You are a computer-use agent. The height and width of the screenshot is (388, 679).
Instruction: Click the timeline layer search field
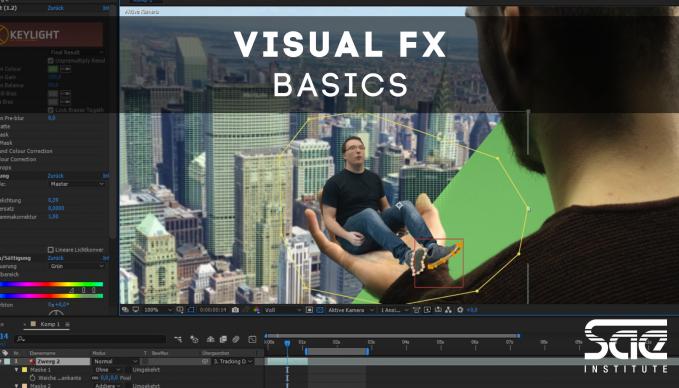pyautogui.click(x=90, y=340)
